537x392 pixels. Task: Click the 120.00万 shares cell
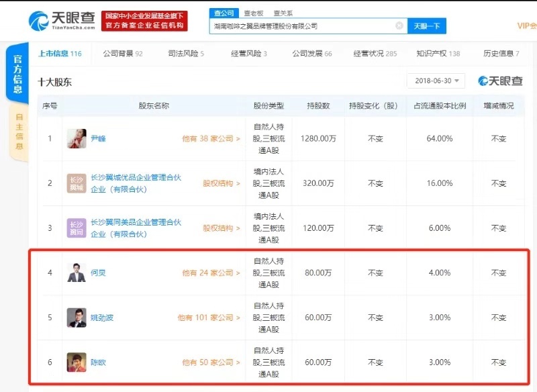click(x=318, y=228)
